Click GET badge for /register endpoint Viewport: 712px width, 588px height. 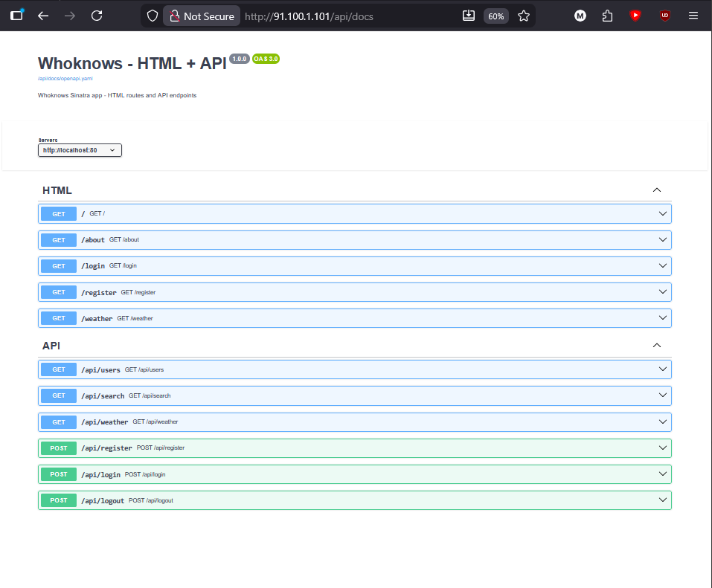[x=59, y=292]
